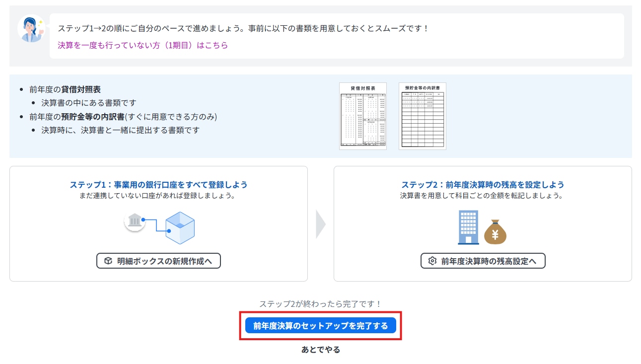The width and height of the screenshot is (641, 364).
Task: Click the bullet 前年度の預貯金等の内訳書
Action: (x=123, y=117)
